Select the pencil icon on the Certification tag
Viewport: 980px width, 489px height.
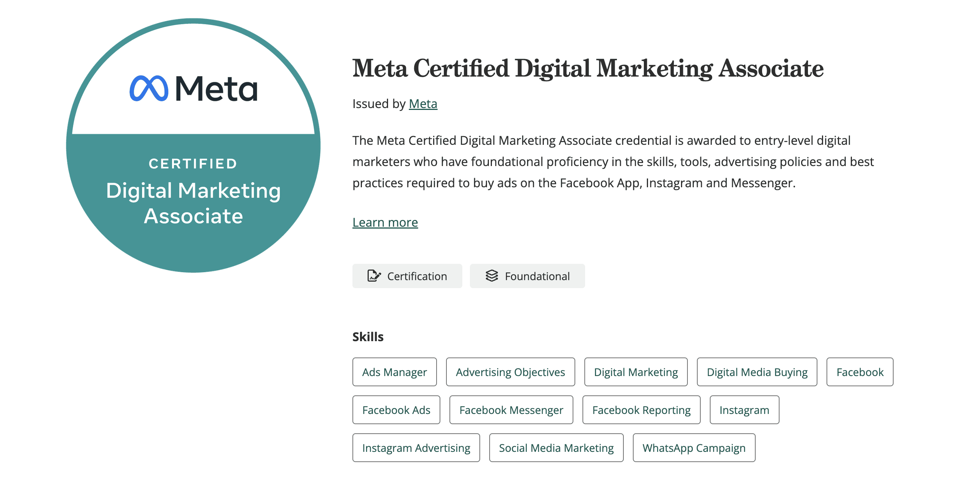point(375,276)
